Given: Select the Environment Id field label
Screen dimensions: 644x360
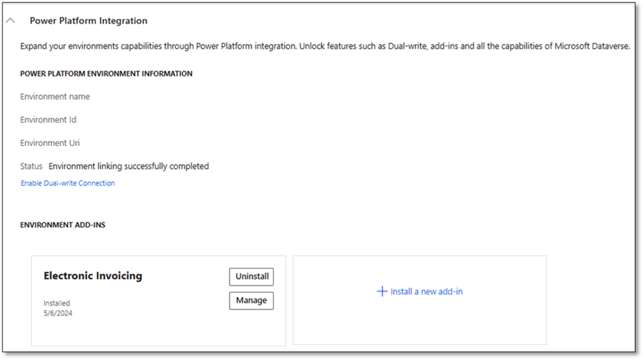Looking at the screenshot, I should pos(48,120).
